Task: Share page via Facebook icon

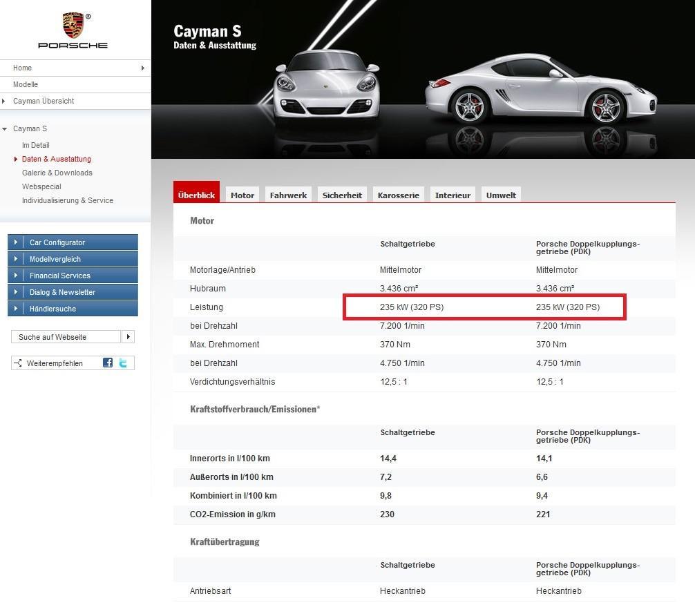Action: 108,363
